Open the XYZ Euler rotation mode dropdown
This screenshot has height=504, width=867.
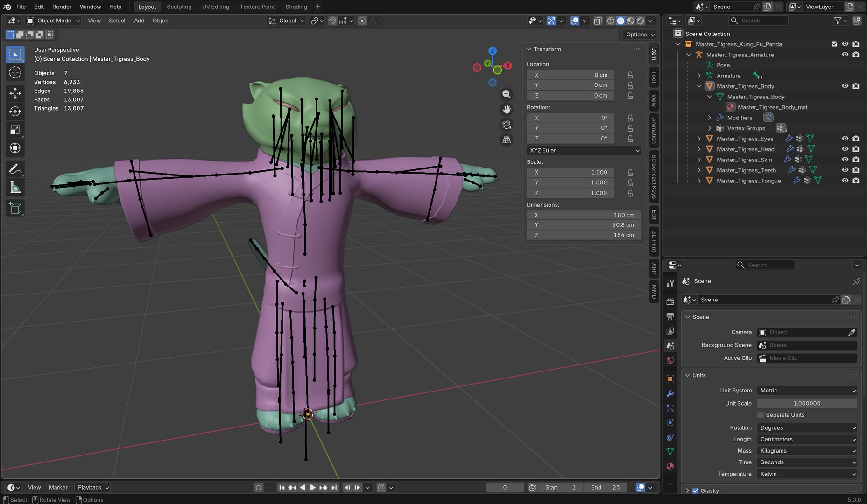pyautogui.click(x=584, y=150)
